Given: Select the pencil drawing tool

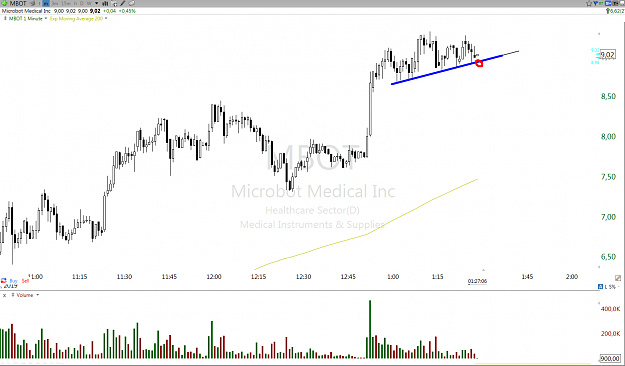Looking at the screenshot, I should (x=122, y=3).
